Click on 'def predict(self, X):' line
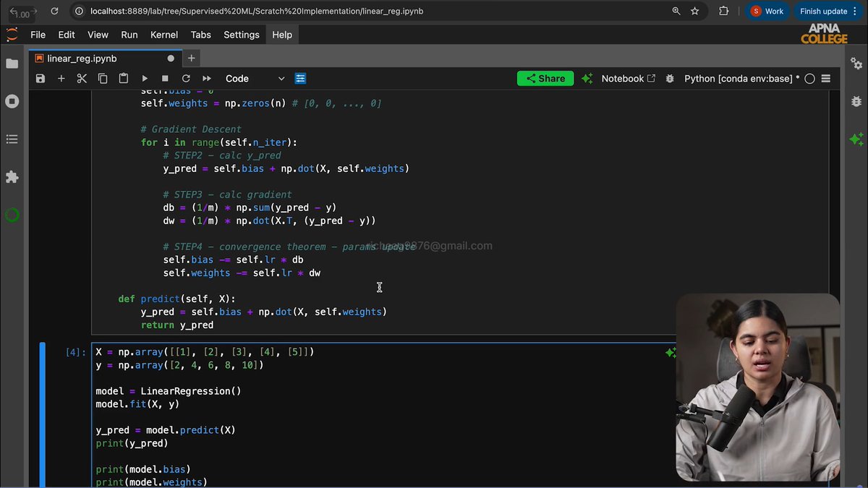This screenshot has height=488, width=868. coord(177,299)
